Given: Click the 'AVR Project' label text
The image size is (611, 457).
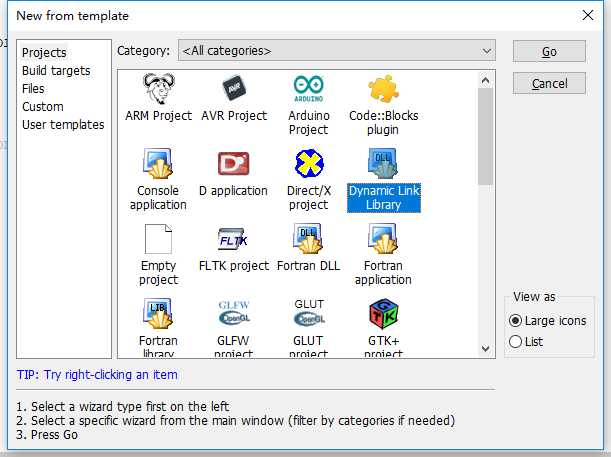Looking at the screenshot, I should point(234,116).
